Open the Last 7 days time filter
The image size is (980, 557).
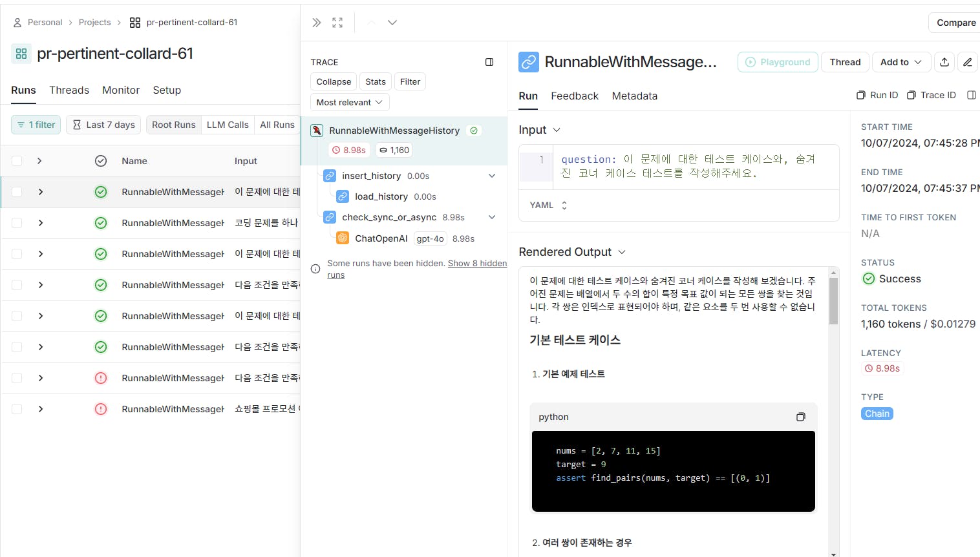(x=104, y=125)
